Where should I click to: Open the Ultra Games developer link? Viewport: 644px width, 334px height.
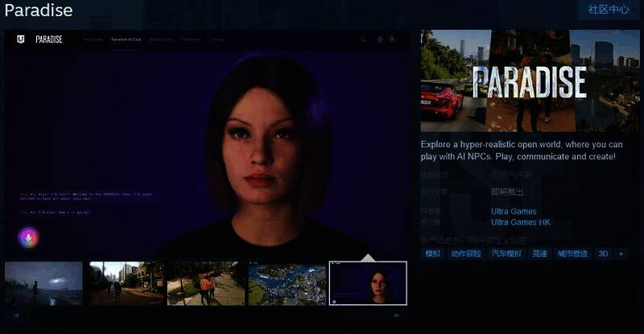(x=514, y=212)
